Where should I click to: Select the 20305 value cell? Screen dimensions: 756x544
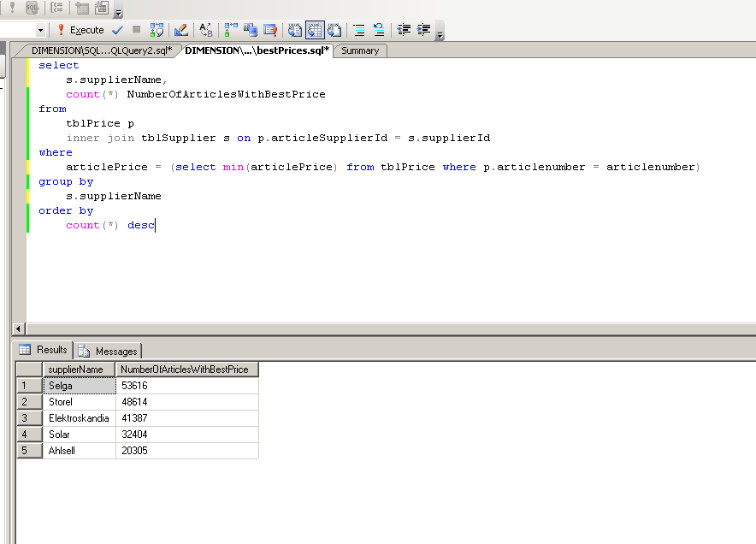click(187, 451)
